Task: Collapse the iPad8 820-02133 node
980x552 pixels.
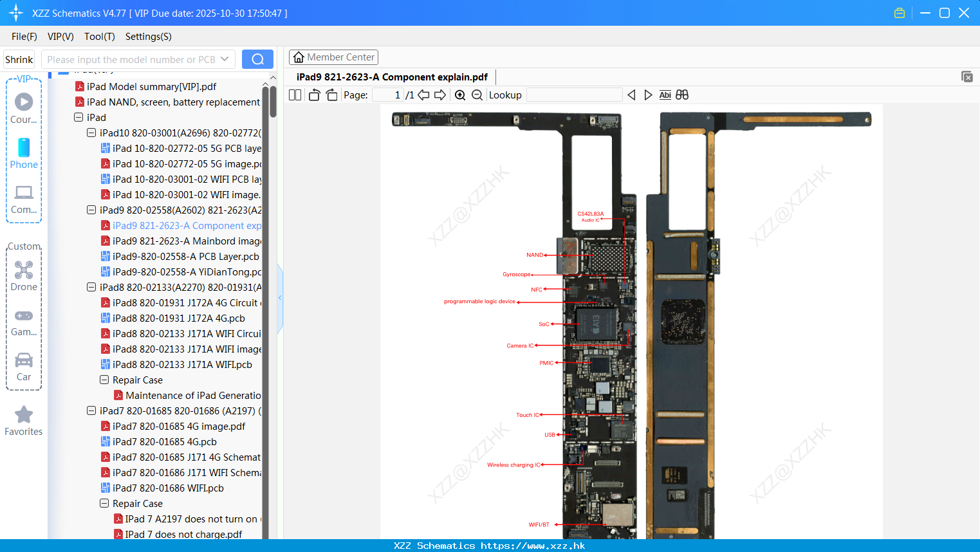Action: (x=91, y=287)
